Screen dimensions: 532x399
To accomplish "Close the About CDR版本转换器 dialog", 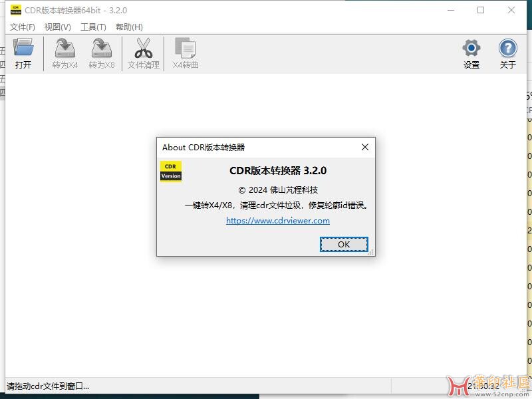I will pos(365,147).
